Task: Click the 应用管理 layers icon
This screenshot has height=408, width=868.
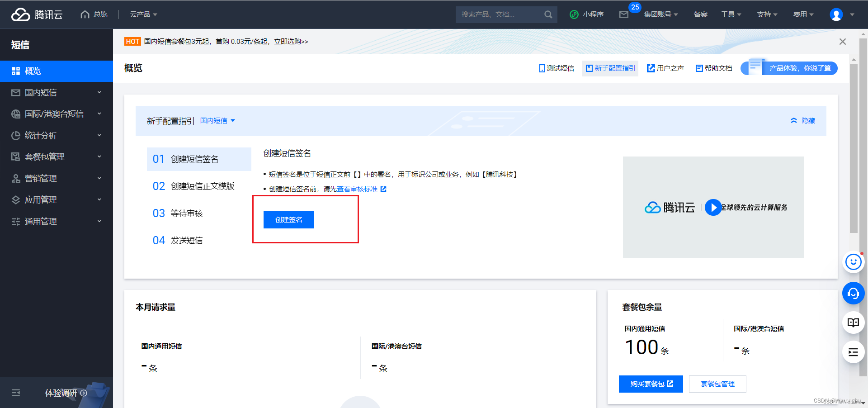Action: (16, 200)
